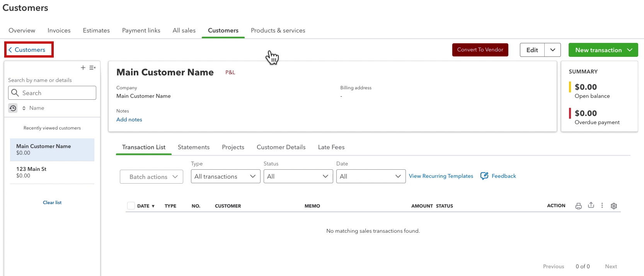Go back via Customers chevron icon
Viewport: 644px width, 276px height.
coord(10,50)
